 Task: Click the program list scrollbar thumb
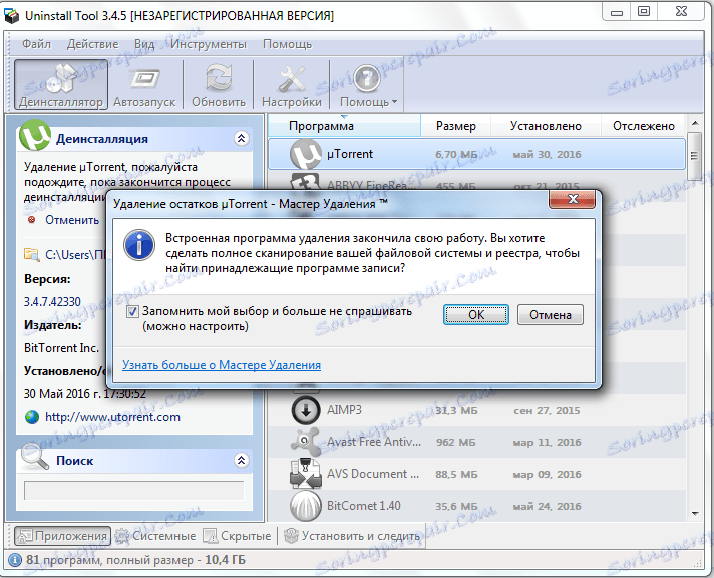(x=694, y=156)
